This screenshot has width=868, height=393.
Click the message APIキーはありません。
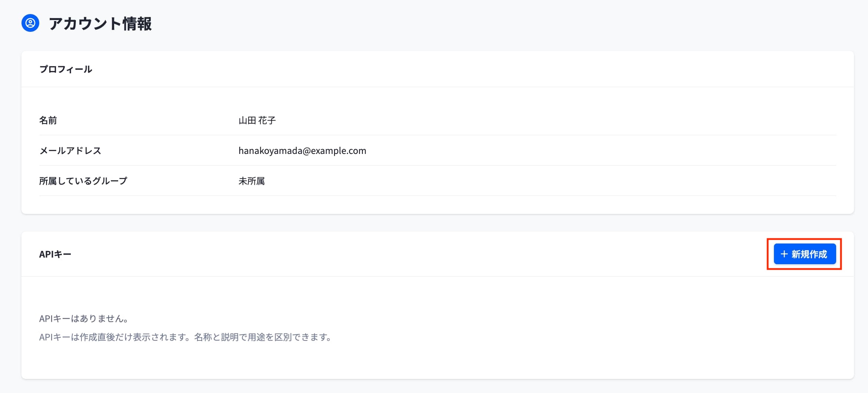(84, 319)
